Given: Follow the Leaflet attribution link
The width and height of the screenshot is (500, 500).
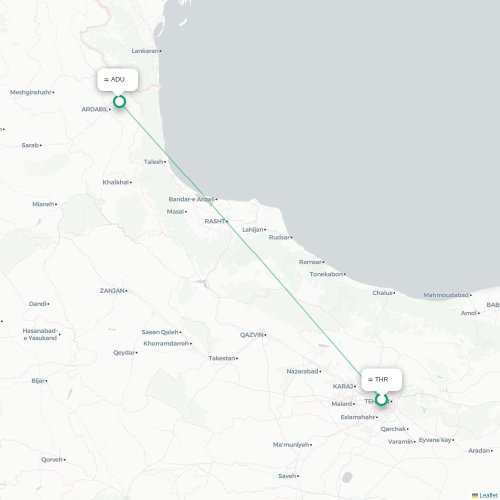Looking at the screenshot, I should click(x=488, y=496).
